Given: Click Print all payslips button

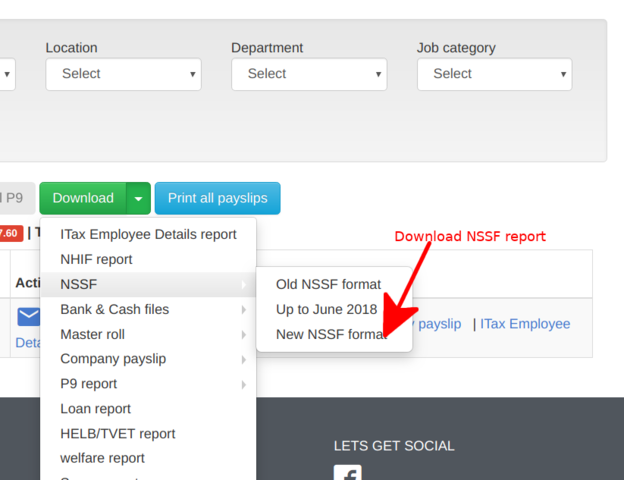Looking at the screenshot, I should (x=218, y=198).
